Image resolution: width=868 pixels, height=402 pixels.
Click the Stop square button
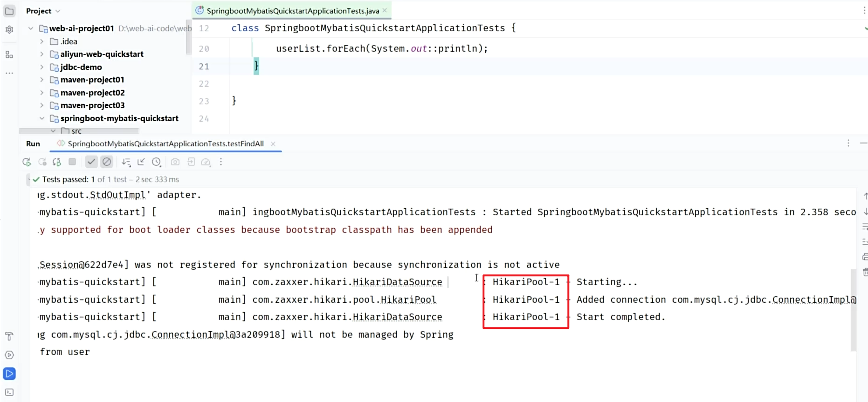tap(72, 162)
